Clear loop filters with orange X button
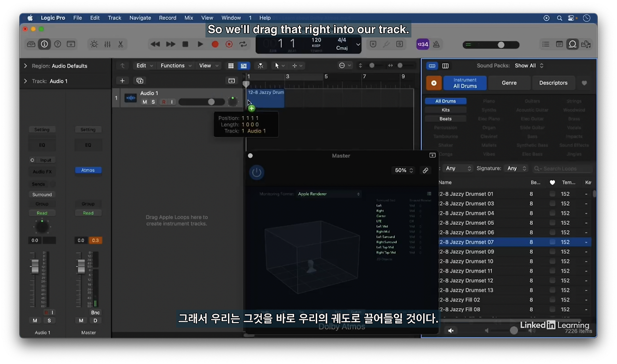This screenshot has width=617, height=364. (433, 83)
